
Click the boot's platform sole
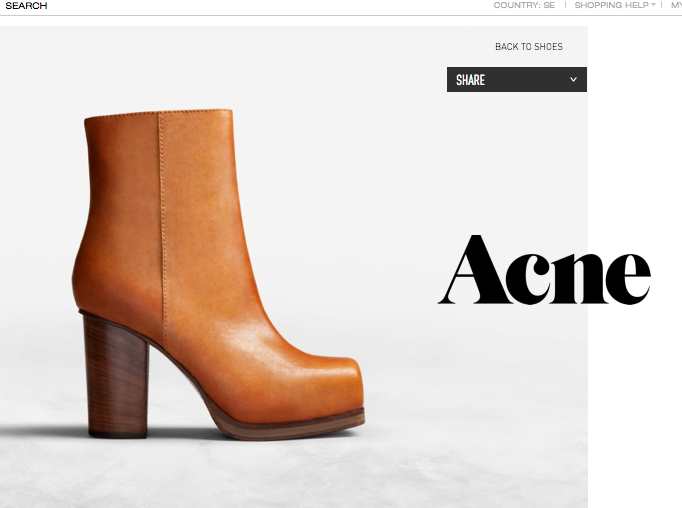[290, 427]
